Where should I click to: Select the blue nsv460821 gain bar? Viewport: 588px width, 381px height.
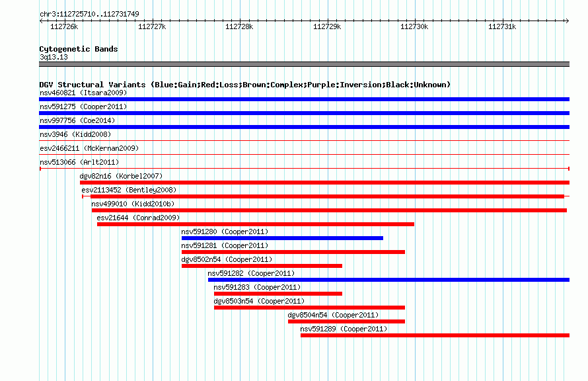[x=304, y=99]
